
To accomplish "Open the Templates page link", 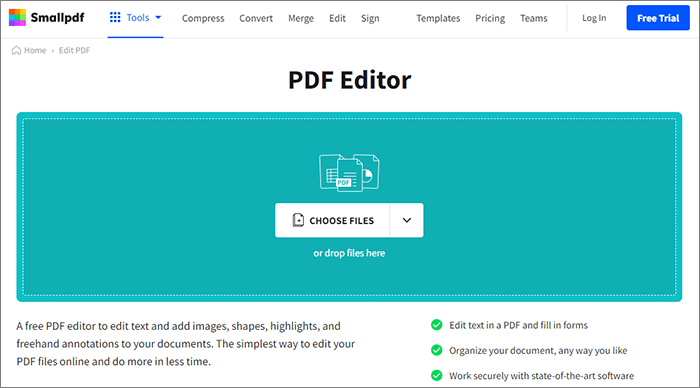I will [438, 18].
